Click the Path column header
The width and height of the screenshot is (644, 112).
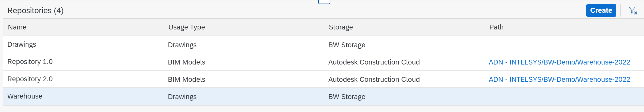pos(496,27)
